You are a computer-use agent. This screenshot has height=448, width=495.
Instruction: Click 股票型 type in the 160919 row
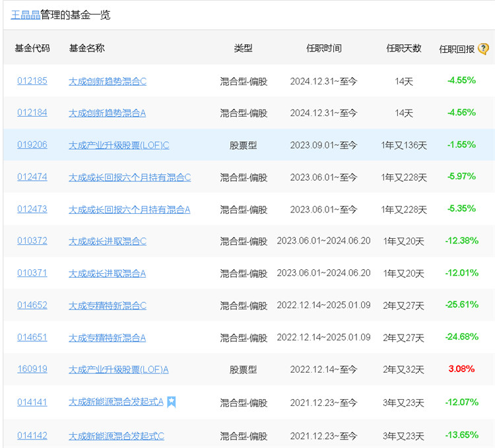tap(243, 369)
